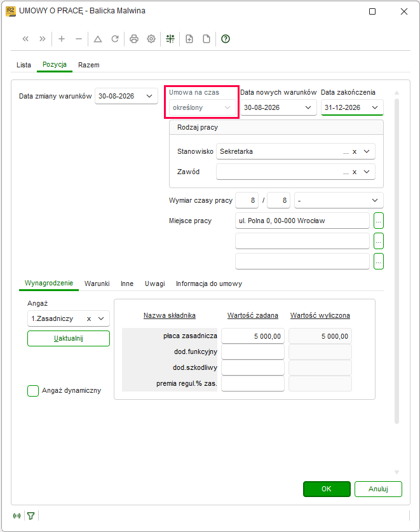
Task: Go to previous record with double-left arrows
Action: coord(25,39)
